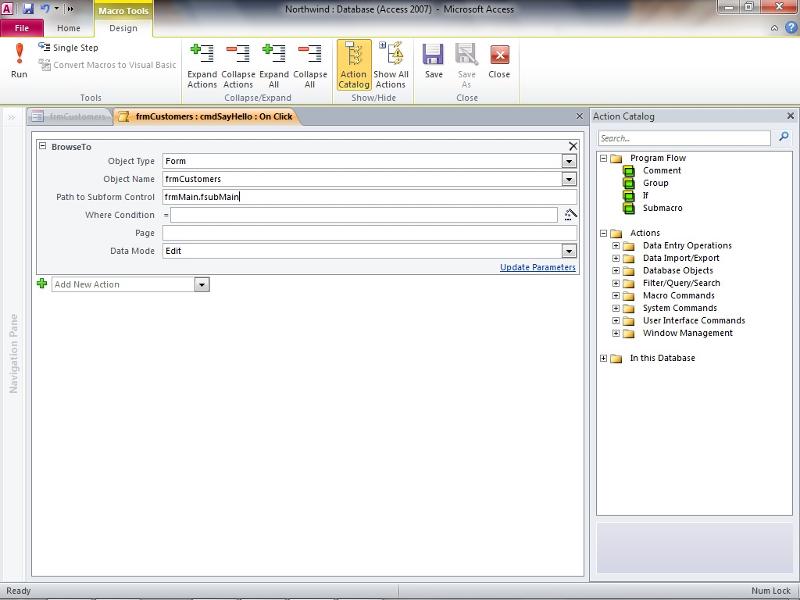800x600 pixels.
Task: Expand the Macro Commands folder
Action: pyautogui.click(x=616, y=295)
